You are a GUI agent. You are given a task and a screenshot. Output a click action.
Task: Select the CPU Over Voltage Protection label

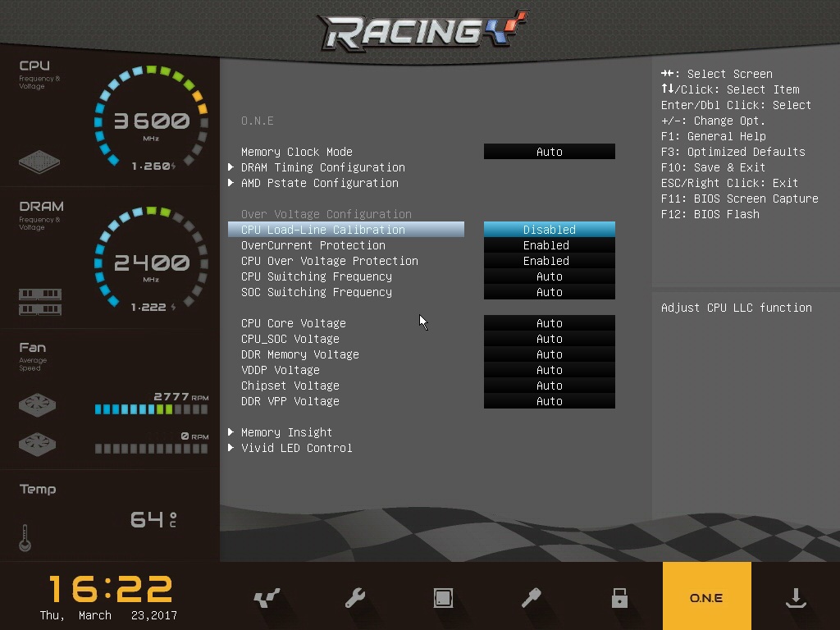point(330,260)
